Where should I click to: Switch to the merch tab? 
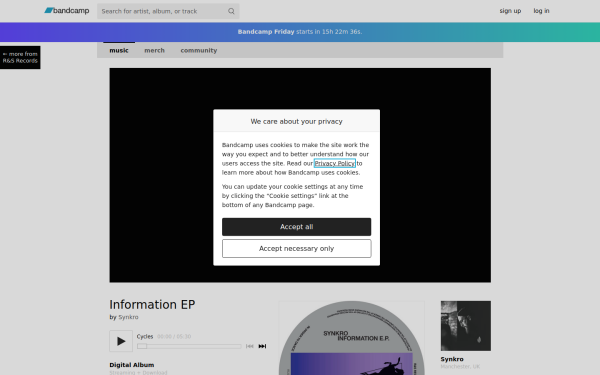(154, 50)
